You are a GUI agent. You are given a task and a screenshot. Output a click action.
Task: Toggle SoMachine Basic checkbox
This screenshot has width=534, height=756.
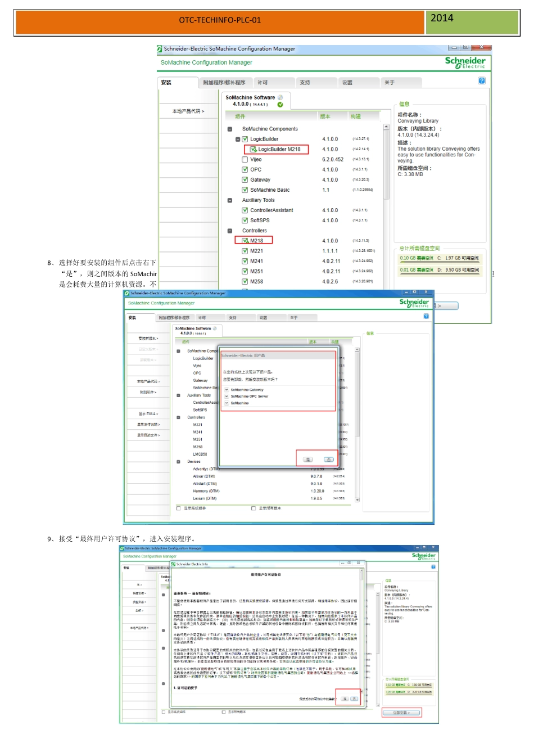coord(245,190)
